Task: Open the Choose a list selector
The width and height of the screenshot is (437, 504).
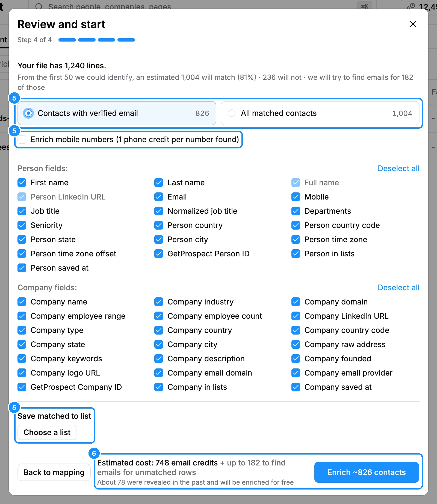Action: 47,432
